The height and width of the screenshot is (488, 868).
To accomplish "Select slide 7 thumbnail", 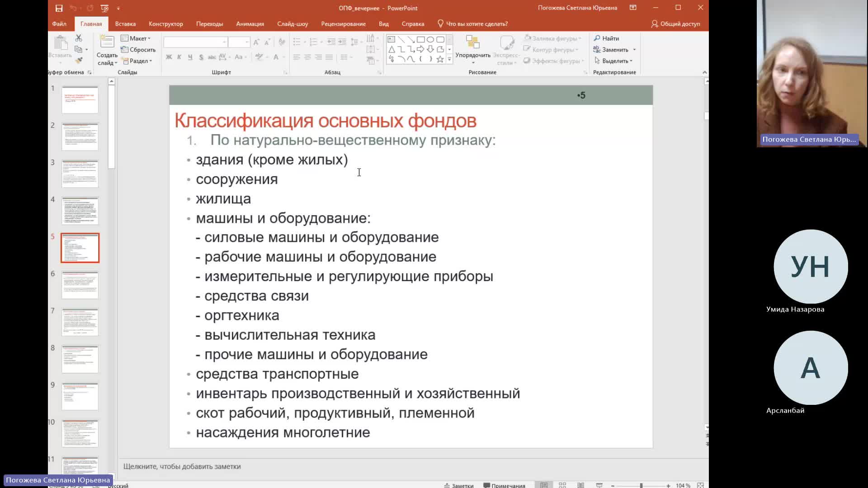I will tap(80, 322).
